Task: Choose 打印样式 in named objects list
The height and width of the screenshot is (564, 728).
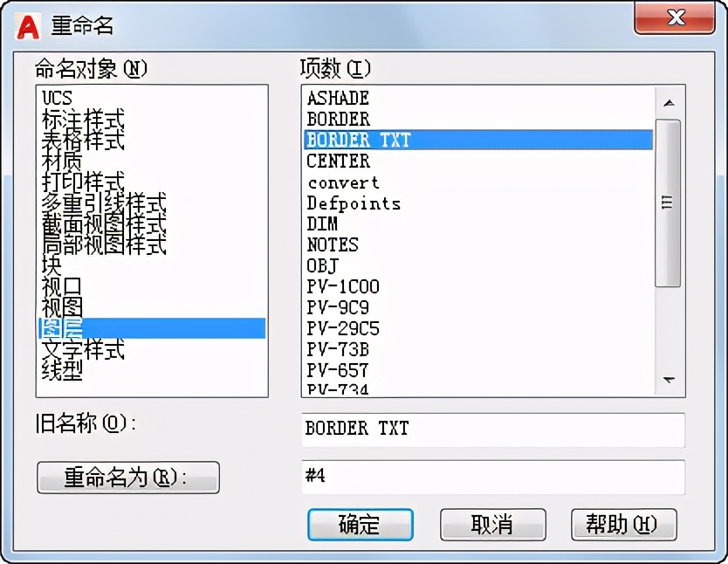Action: (x=152, y=182)
